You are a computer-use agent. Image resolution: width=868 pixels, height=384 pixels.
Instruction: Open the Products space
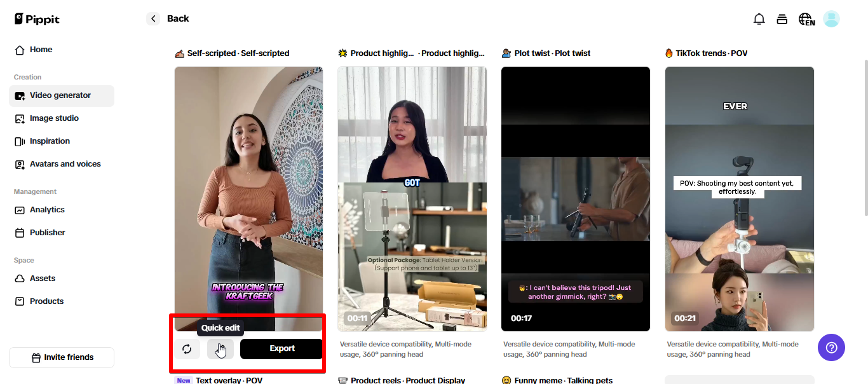click(47, 301)
